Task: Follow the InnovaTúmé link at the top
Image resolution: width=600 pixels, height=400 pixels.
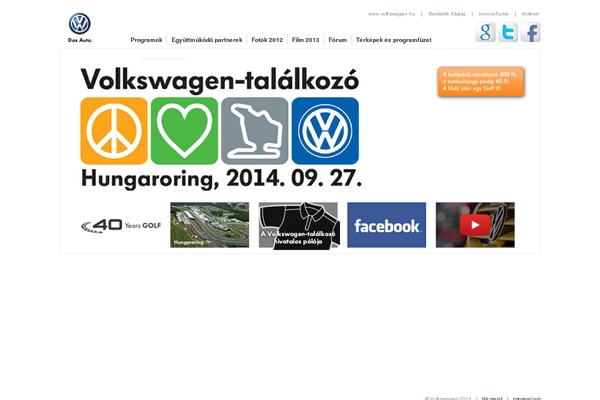Action: click(493, 14)
